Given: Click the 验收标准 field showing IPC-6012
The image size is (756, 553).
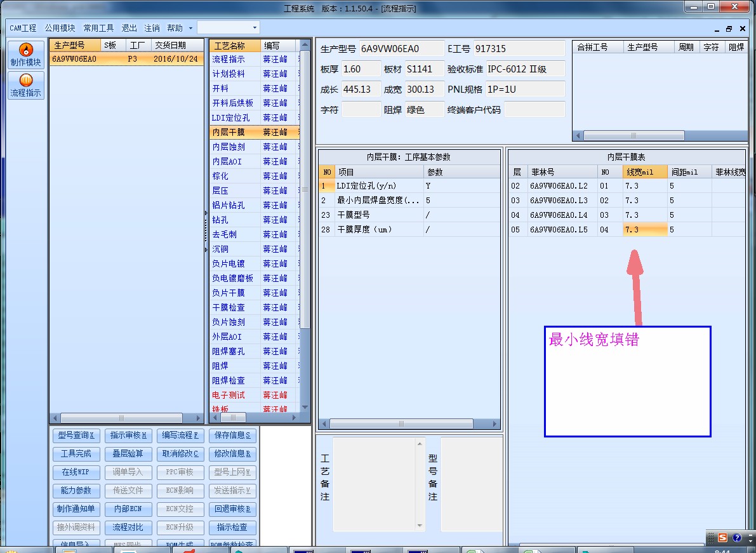Looking at the screenshot, I should pyautogui.click(x=525, y=69).
